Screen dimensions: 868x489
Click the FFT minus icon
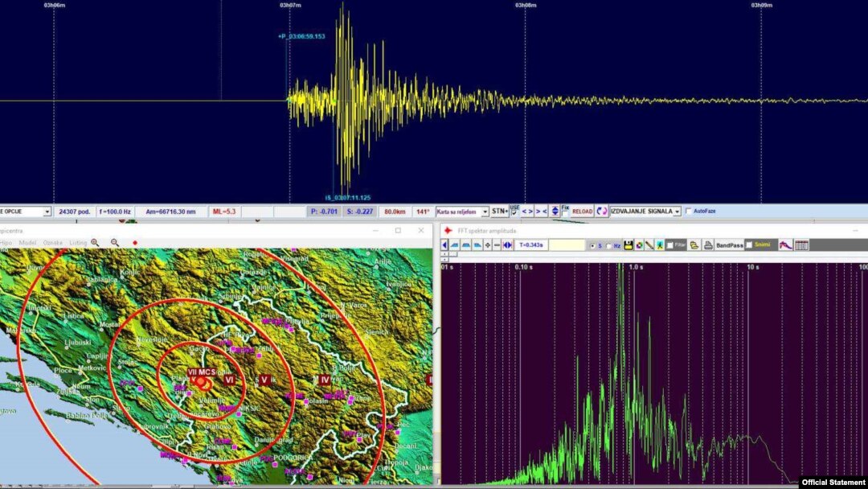point(497,244)
